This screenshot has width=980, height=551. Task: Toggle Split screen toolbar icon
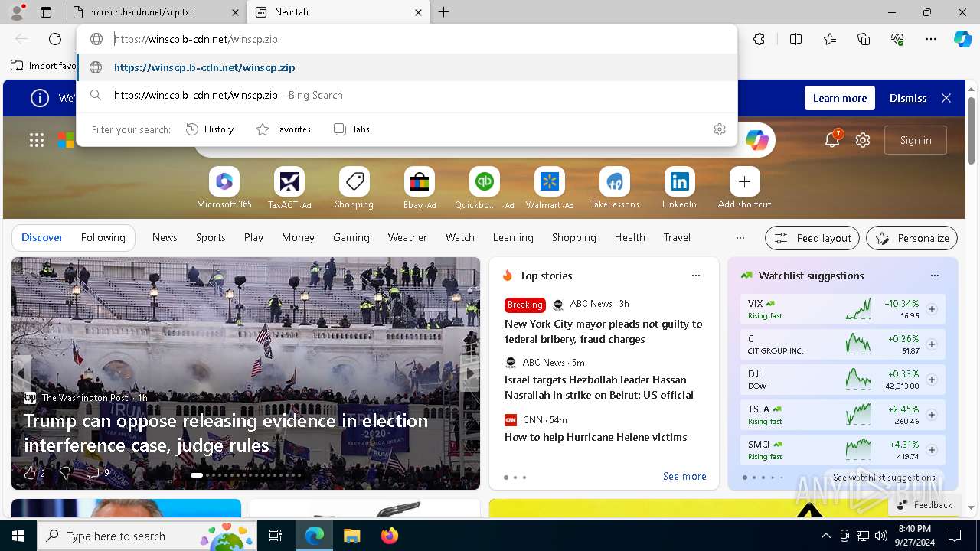[x=795, y=39]
